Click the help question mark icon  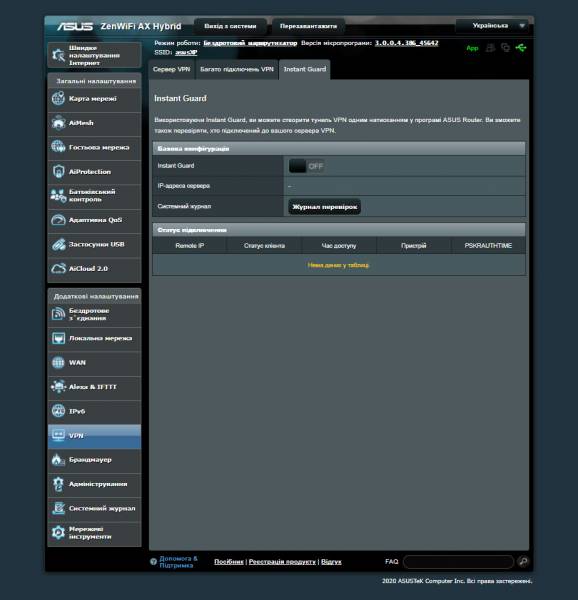(153, 561)
